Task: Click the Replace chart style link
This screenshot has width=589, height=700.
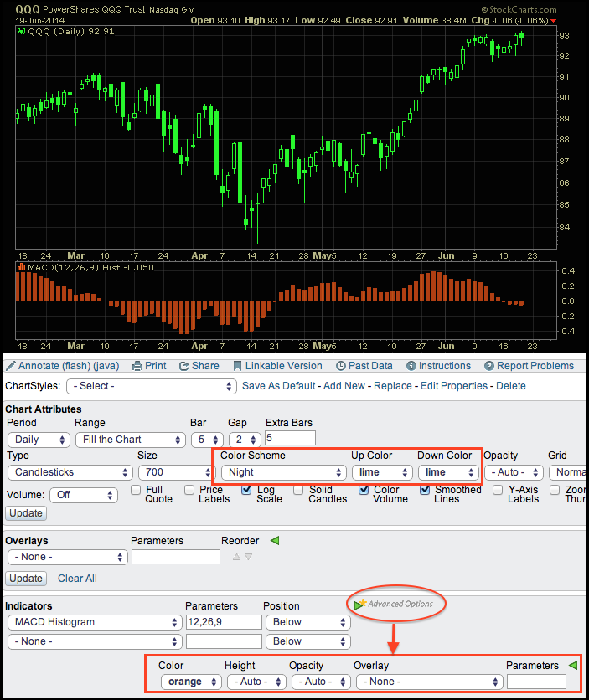Action: (393, 386)
